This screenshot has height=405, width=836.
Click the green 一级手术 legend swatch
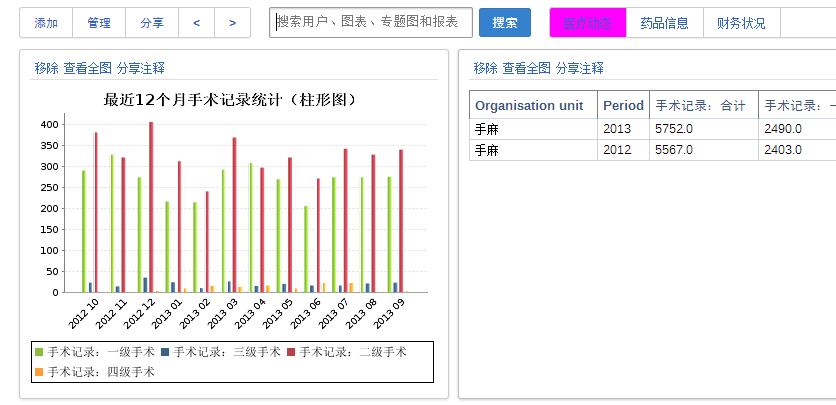coord(39,352)
